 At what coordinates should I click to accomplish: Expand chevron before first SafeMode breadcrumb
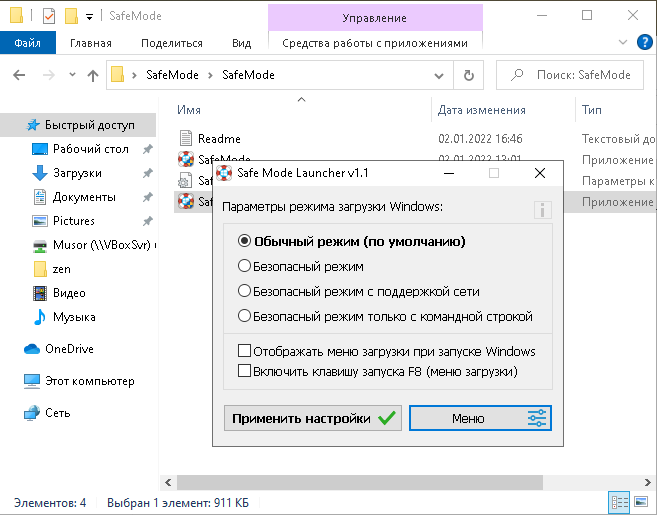(x=134, y=75)
